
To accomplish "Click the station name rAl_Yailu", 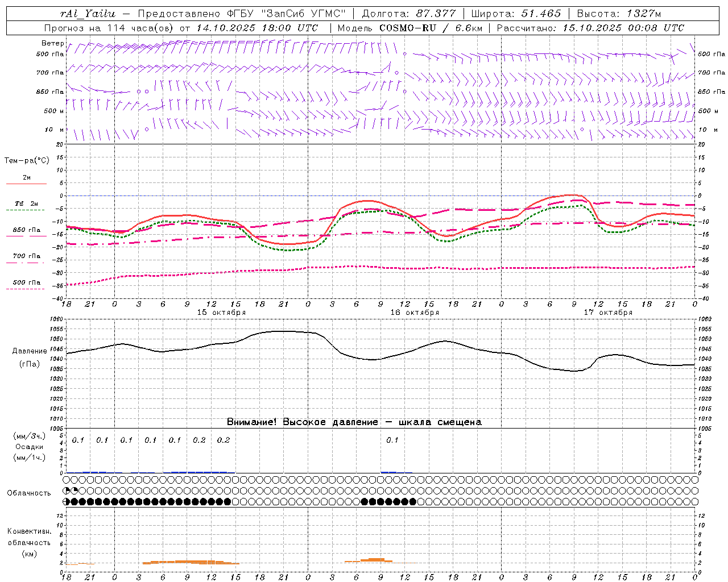I will pos(87,14).
